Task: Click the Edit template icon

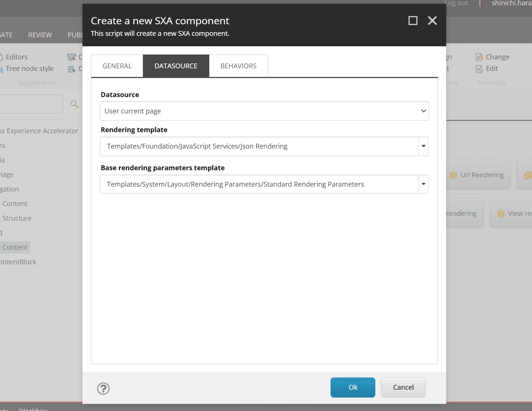Action: coord(479,69)
